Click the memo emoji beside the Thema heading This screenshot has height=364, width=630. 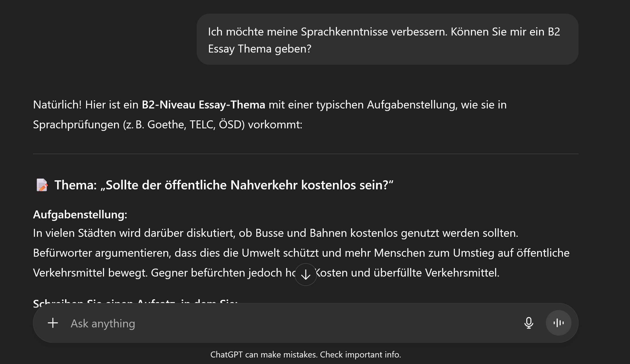click(x=42, y=185)
